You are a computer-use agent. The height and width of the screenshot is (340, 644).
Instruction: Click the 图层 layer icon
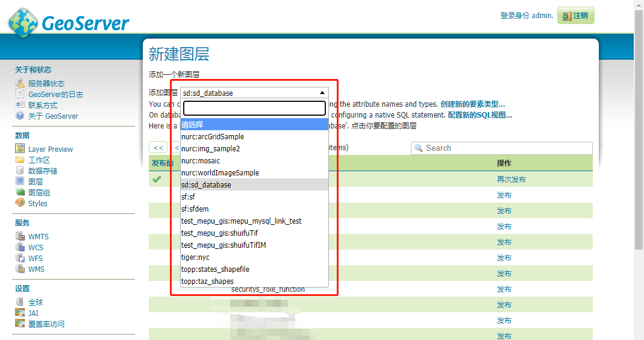click(20, 181)
